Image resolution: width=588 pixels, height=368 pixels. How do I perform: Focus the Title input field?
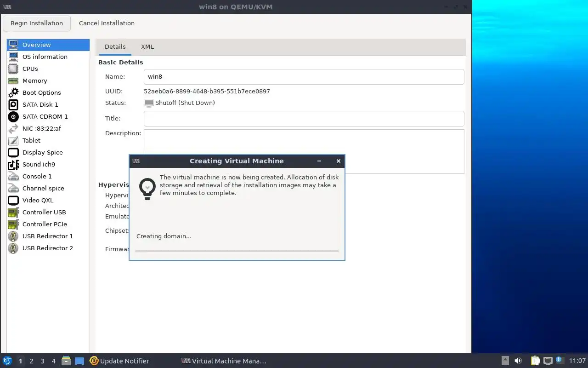(x=304, y=118)
